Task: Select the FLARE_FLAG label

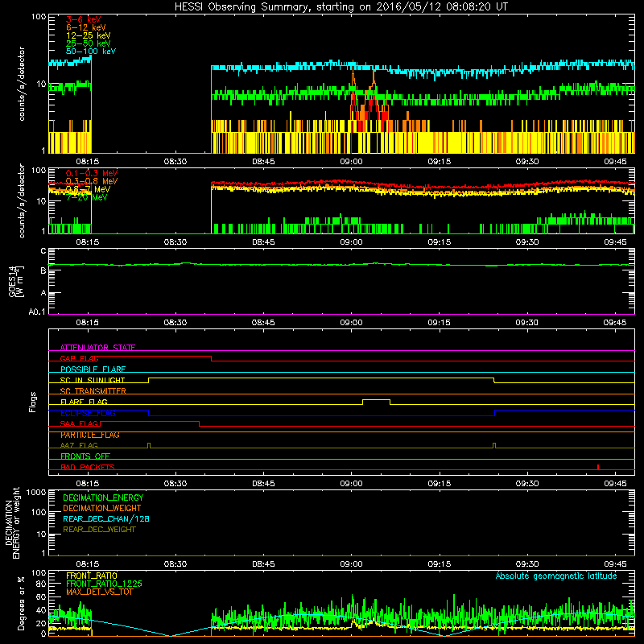Action: [x=84, y=402]
